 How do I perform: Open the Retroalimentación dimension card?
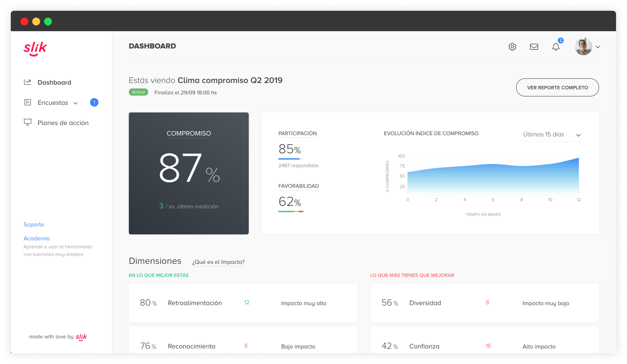coord(243,303)
